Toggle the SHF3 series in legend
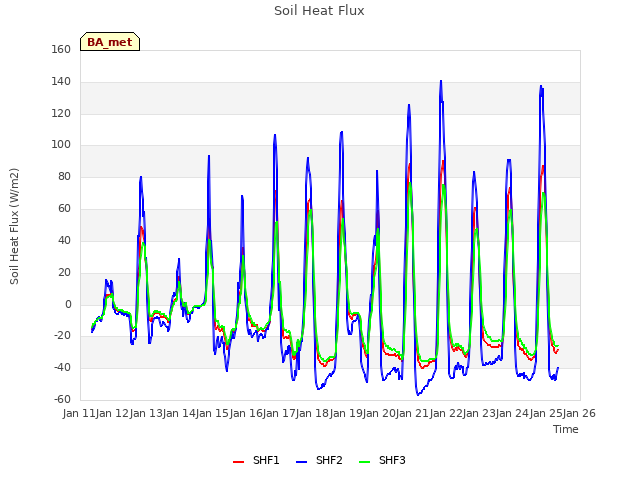 [x=382, y=460]
